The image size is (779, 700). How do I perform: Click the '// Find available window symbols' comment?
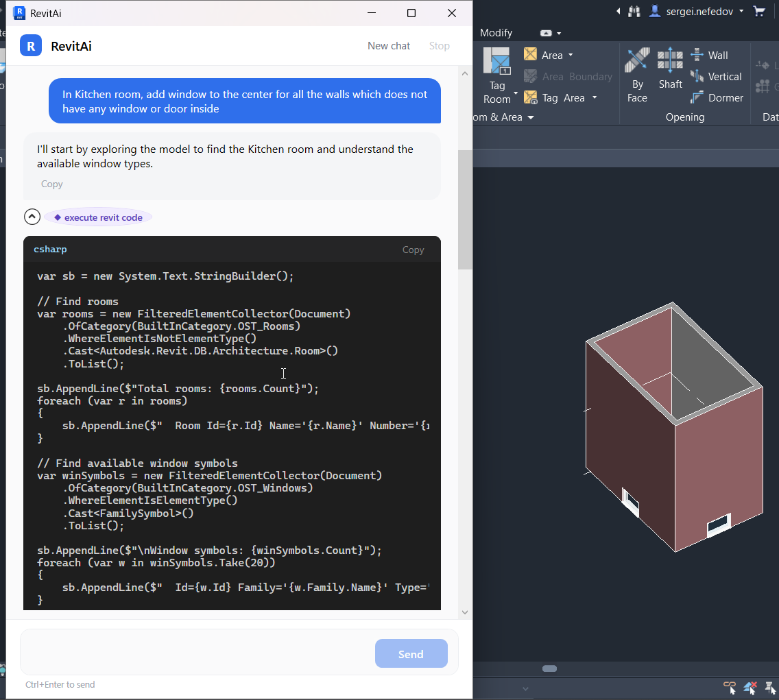pos(137,463)
